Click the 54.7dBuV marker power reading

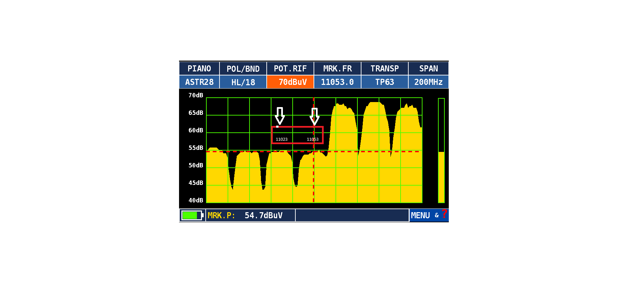pos(264,216)
